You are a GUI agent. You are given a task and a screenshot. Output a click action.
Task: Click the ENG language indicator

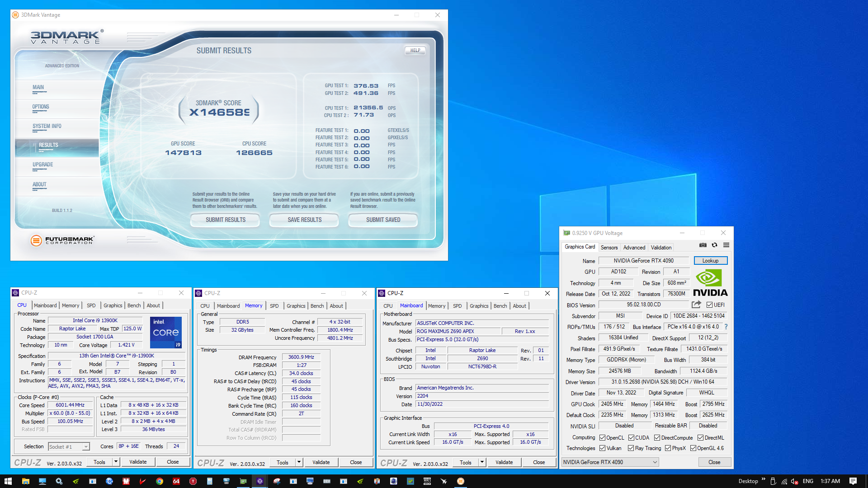(808, 481)
